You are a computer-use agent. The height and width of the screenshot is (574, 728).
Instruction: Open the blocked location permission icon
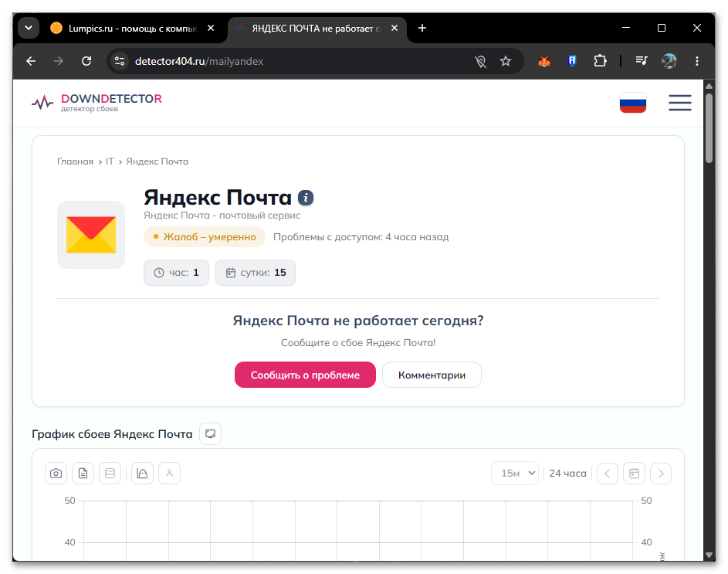click(x=480, y=61)
